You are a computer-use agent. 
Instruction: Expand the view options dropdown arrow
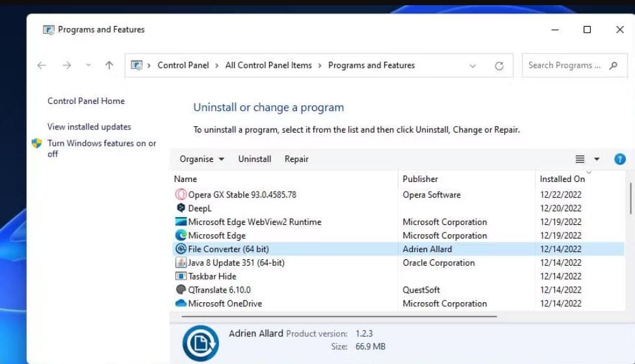597,159
